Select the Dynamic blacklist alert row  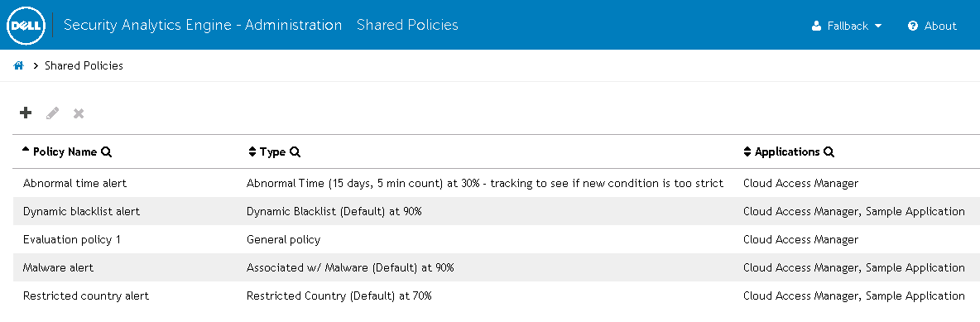pos(497,211)
